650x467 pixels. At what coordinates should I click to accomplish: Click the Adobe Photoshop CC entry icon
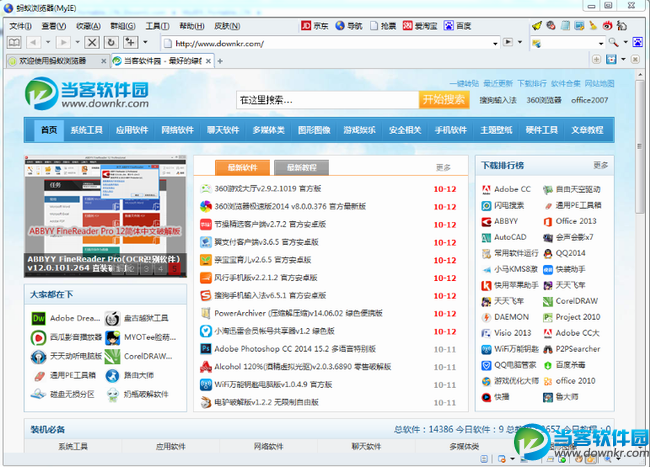(x=206, y=349)
